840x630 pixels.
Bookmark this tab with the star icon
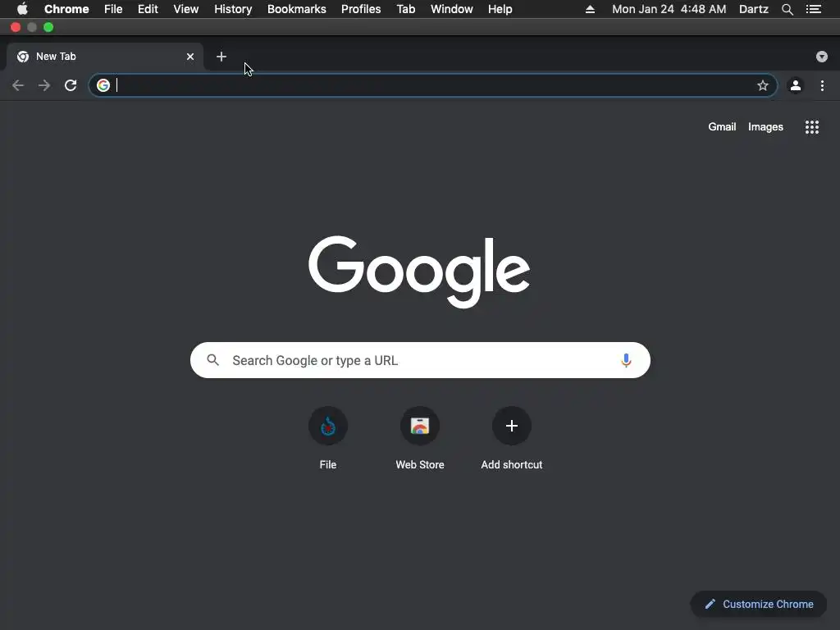point(763,85)
